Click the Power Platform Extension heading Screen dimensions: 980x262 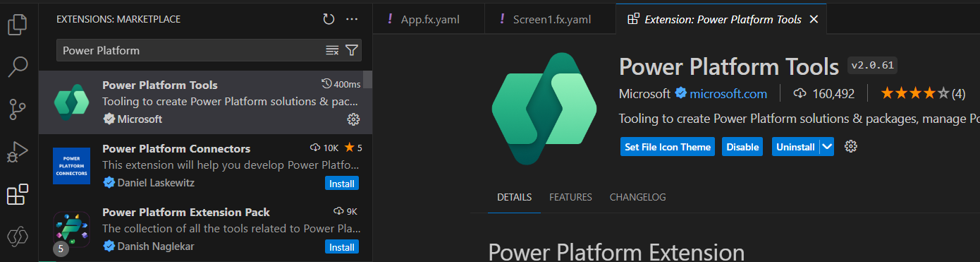pos(616,252)
